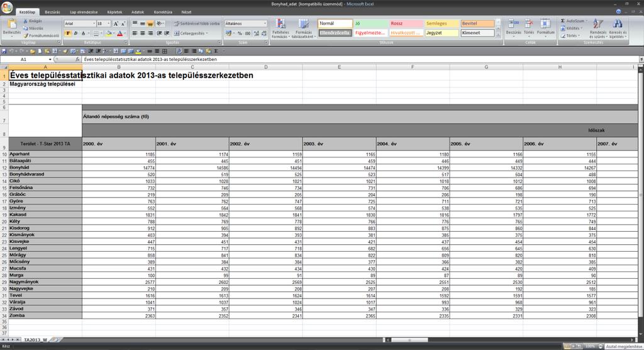Decrease the cell indent

(x=159, y=33)
